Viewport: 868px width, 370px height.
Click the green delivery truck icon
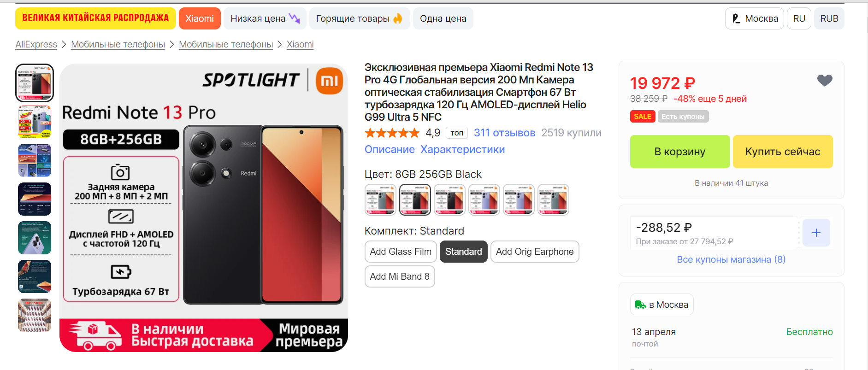(640, 305)
